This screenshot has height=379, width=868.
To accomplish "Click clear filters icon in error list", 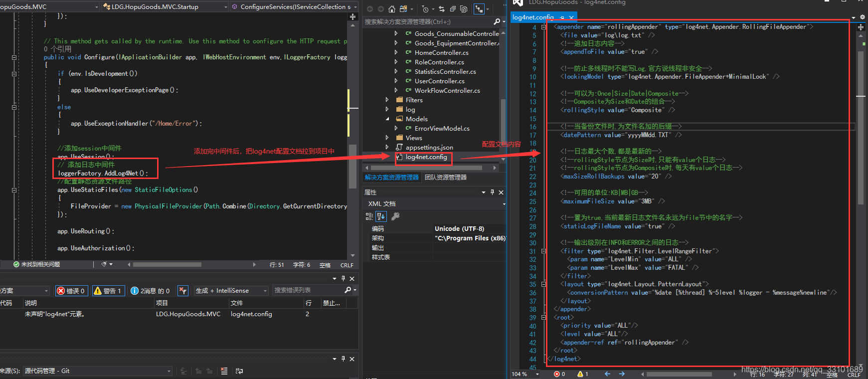I will 183,290.
